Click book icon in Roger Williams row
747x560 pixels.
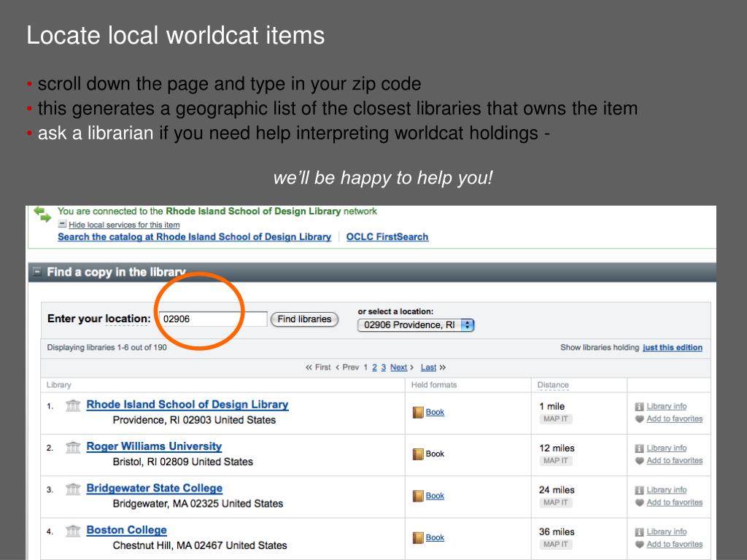pos(418,454)
